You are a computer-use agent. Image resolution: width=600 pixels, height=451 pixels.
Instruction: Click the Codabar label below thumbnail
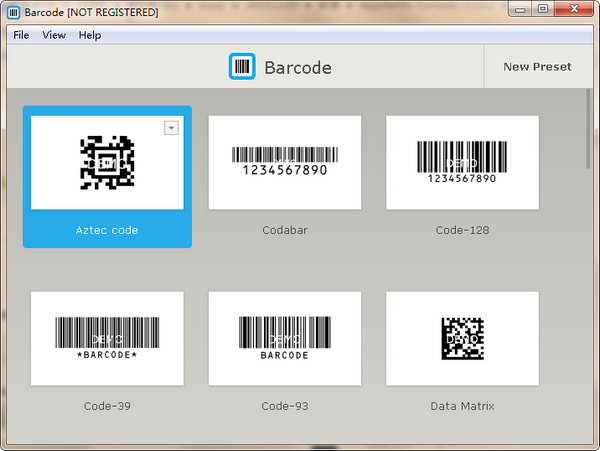pos(284,230)
